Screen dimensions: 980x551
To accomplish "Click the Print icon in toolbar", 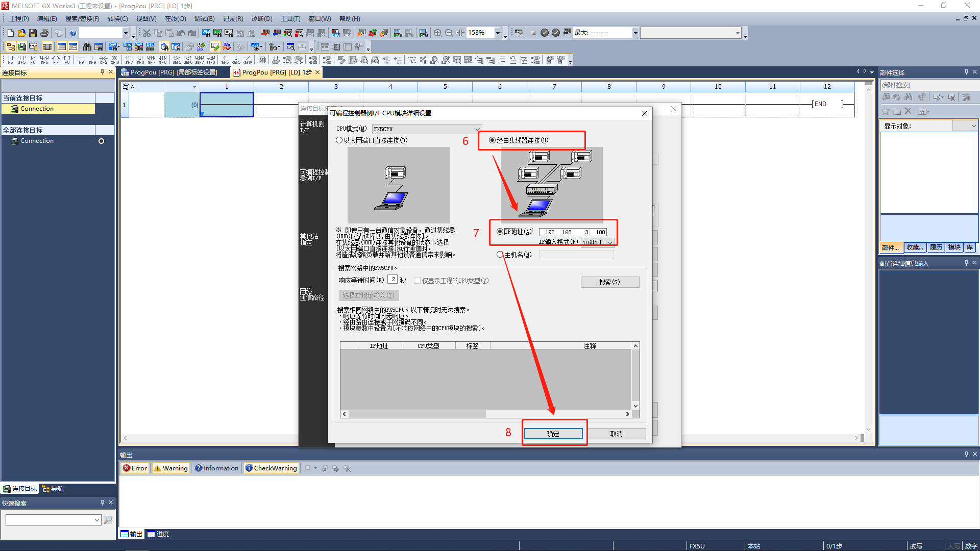I will tap(44, 33).
